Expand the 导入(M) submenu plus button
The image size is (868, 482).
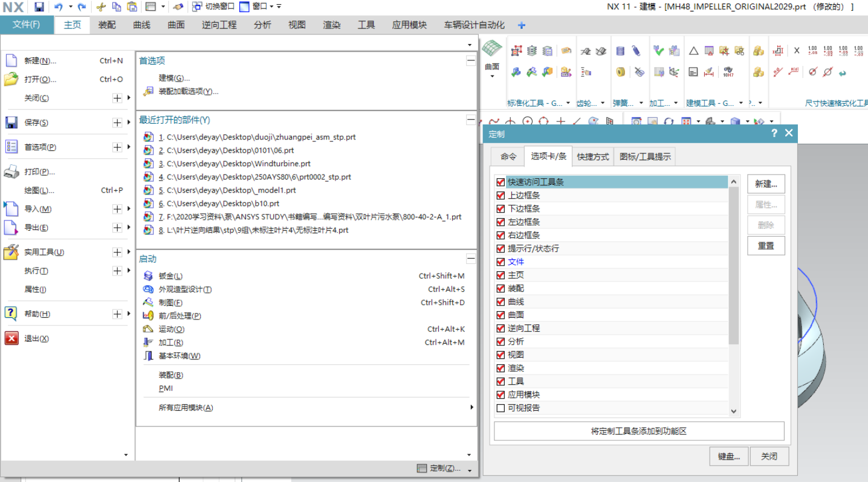(117, 209)
